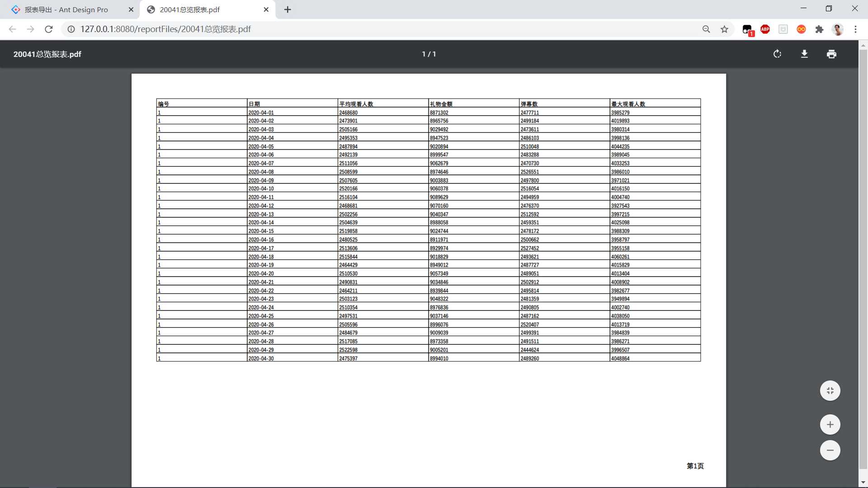Image resolution: width=868 pixels, height=488 pixels.
Task: Print the PDF document
Action: tap(831, 54)
